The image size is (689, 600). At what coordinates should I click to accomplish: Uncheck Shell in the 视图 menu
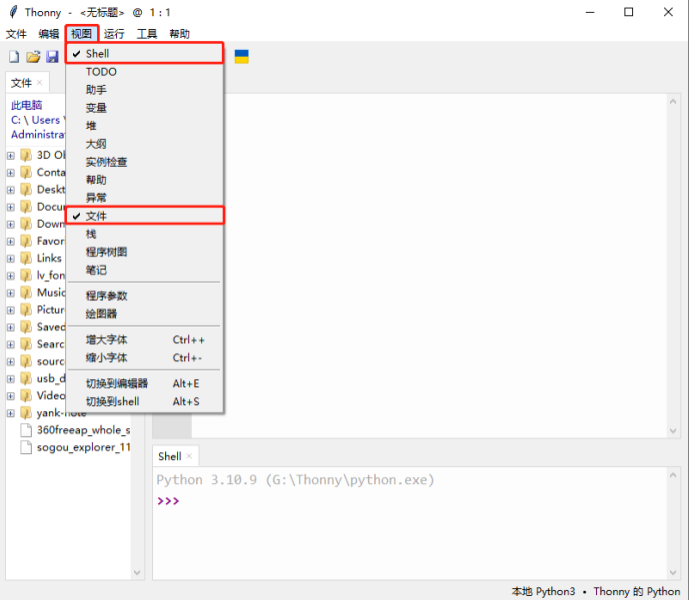point(98,54)
